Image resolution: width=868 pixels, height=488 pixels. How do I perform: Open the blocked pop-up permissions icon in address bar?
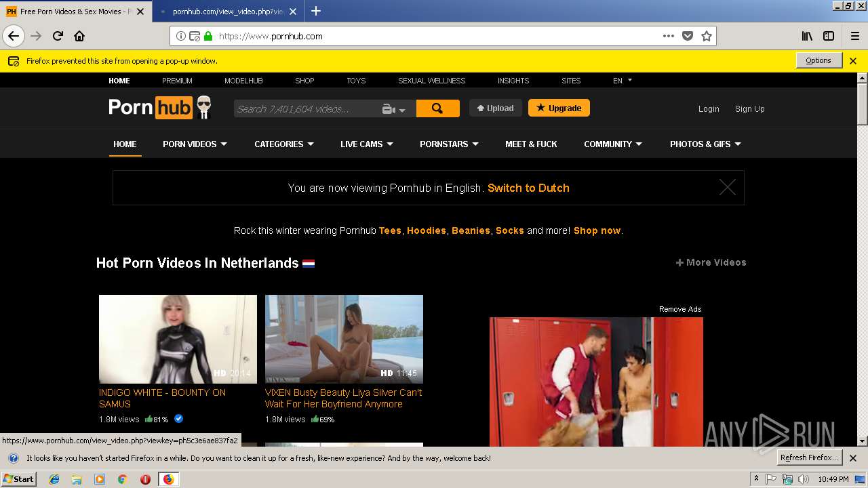(195, 36)
